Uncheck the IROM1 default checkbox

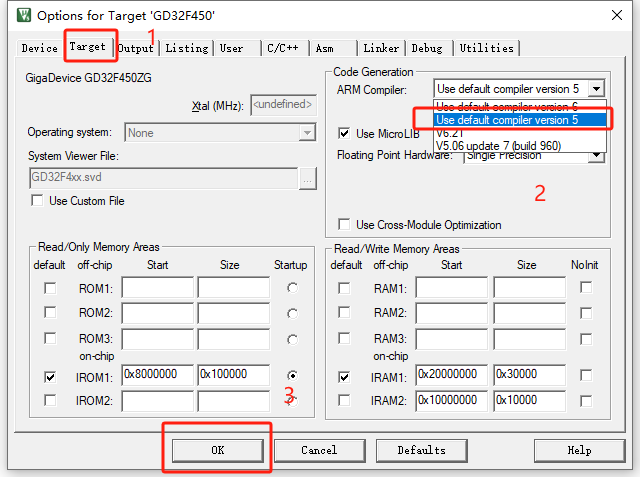(x=50, y=377)
